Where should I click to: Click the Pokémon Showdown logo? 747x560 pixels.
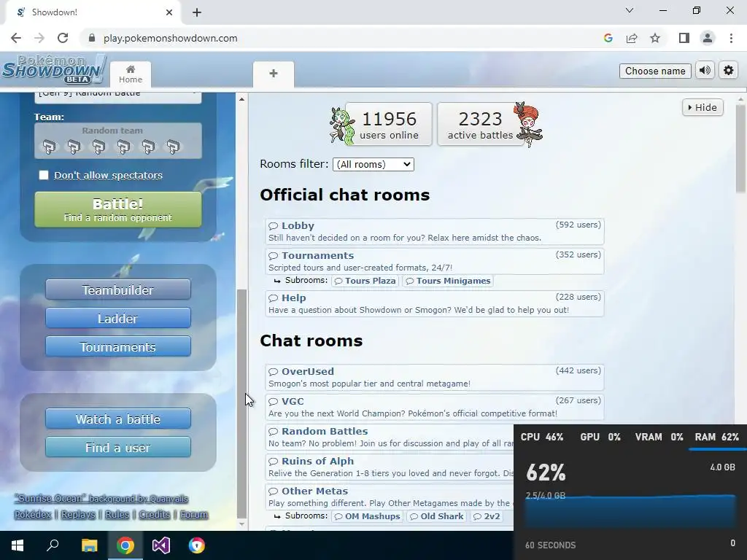(54, 70)
